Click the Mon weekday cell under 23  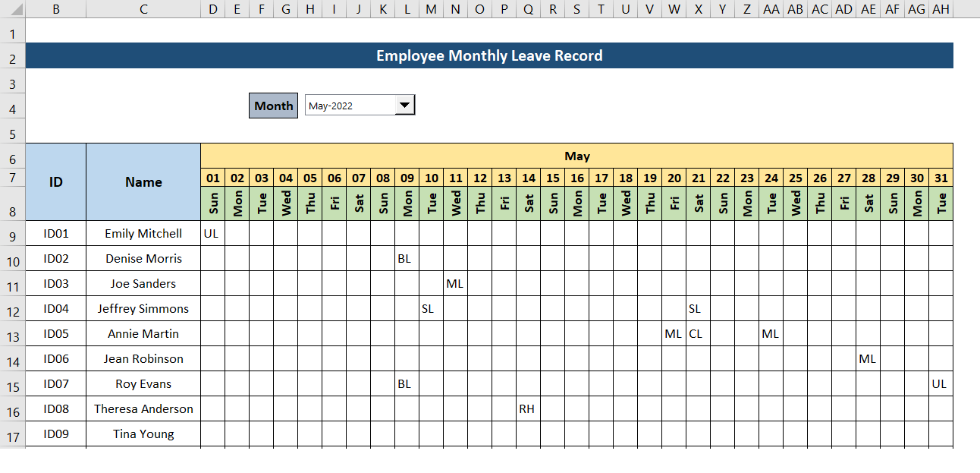[x=746, y=203]
